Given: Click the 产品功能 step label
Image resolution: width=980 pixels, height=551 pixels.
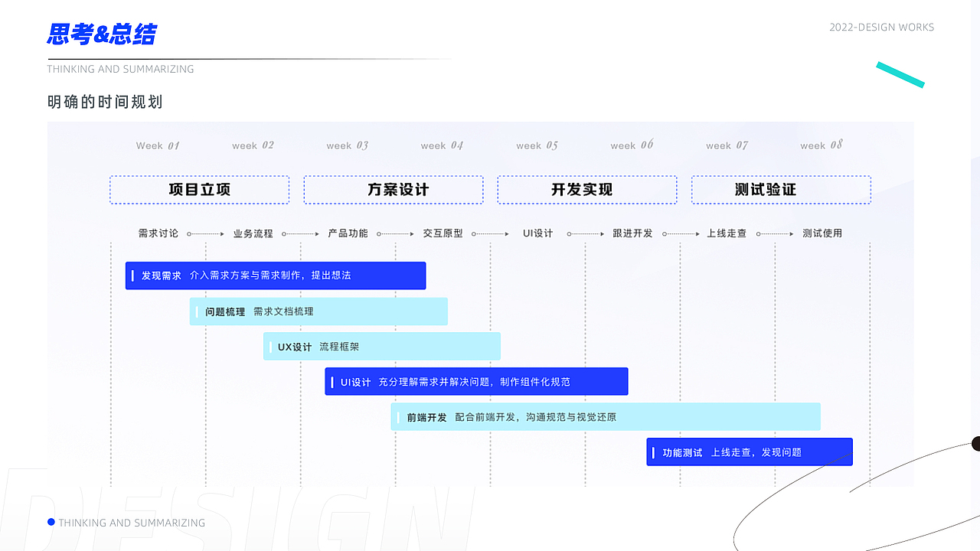Looking at the screenshot, I should pos(348,233).
